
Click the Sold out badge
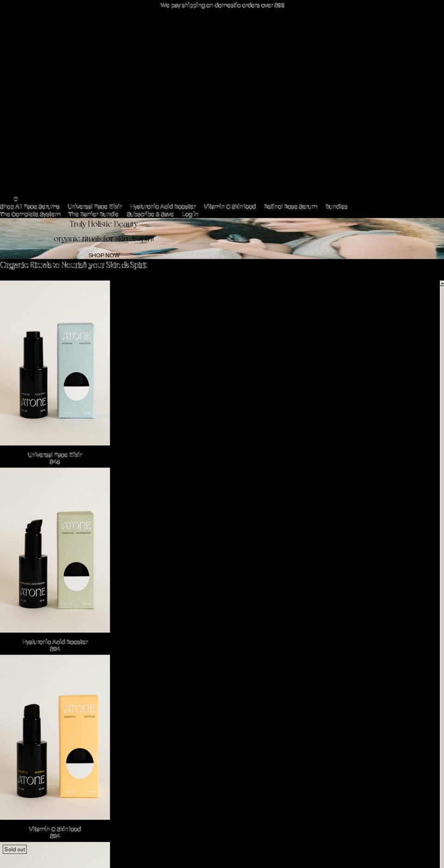pyautogui.click(x=15, y=849)
